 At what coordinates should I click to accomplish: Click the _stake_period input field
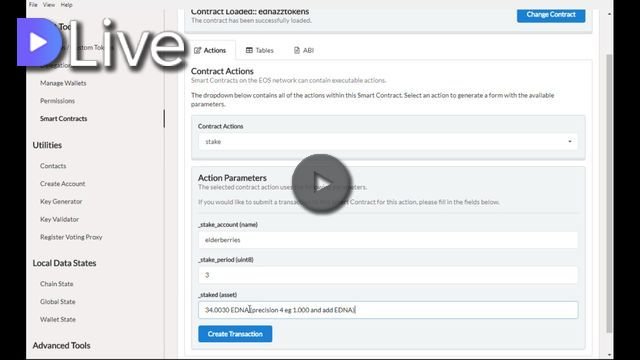[388, 275]
